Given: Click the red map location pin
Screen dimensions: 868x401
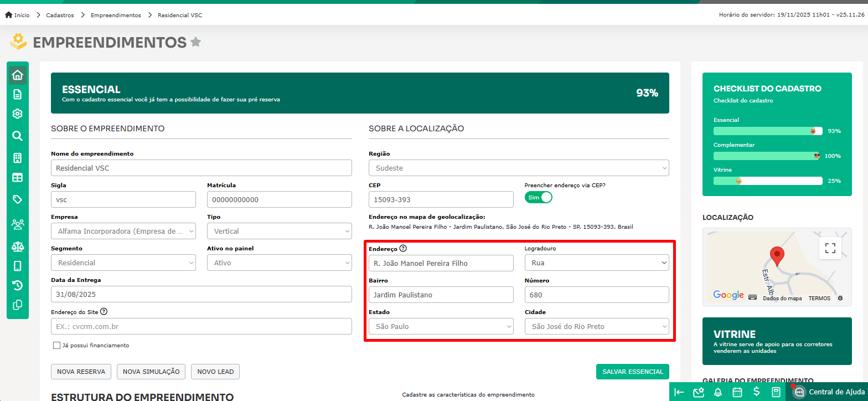Looking at the screenshot, I should (x=778, y=257).
